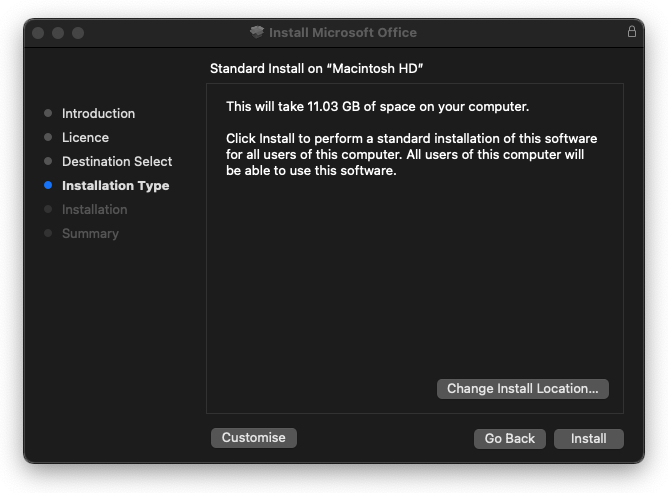
Task: Click the dimmed Summary step
Action: (90, 233)
